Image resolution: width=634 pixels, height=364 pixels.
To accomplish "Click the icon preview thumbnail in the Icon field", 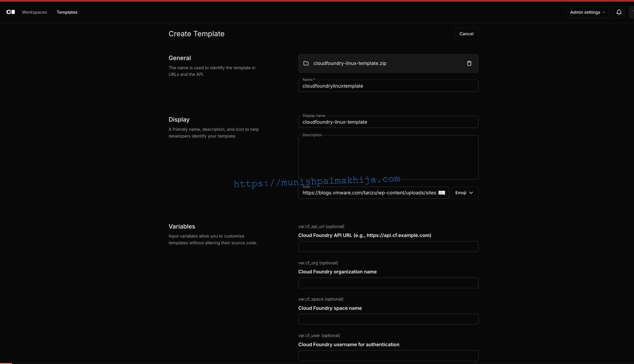I will [x=442, y=193].
